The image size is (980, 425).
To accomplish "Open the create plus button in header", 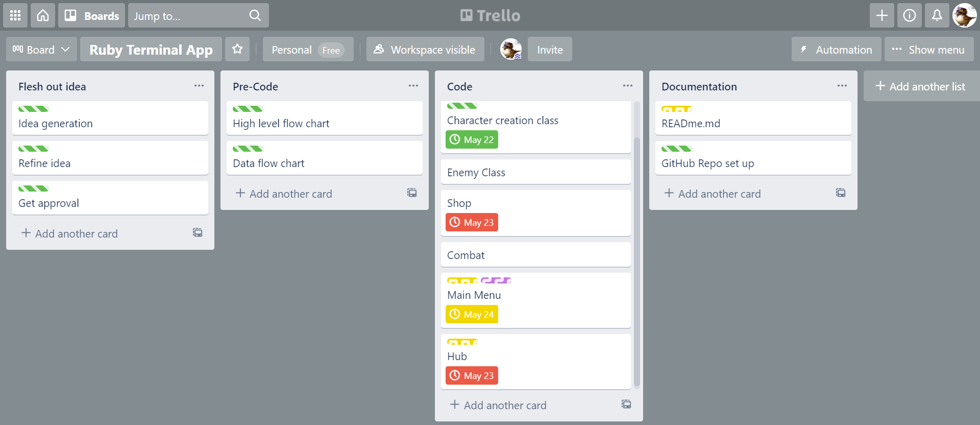I will pos(882,15).
